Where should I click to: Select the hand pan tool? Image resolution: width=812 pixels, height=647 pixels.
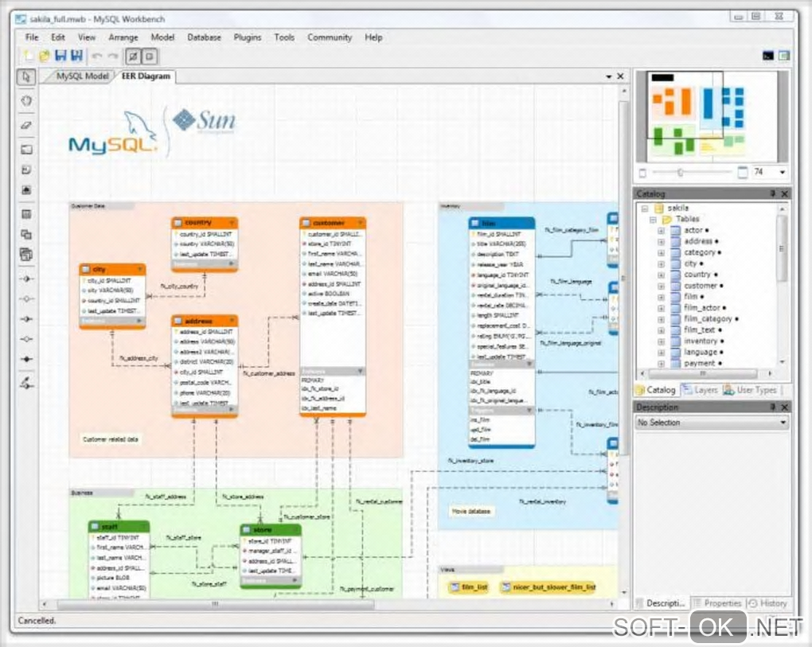pyautogui.click(x=26, y=100)
